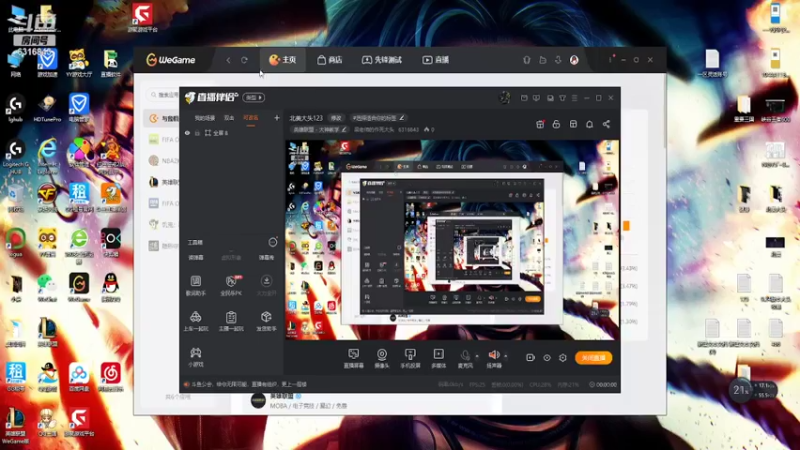Image resolution: width=800 pixels, height=450 pixels.
Task: Open the WeChat desktop shortcut
Action: (47, 288)
